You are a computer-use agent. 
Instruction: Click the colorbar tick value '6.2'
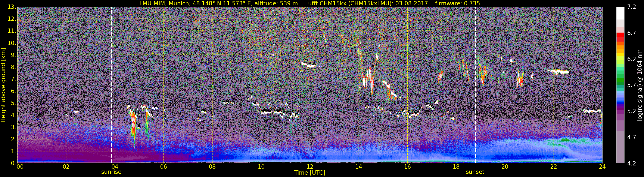(x=632, y=59)
